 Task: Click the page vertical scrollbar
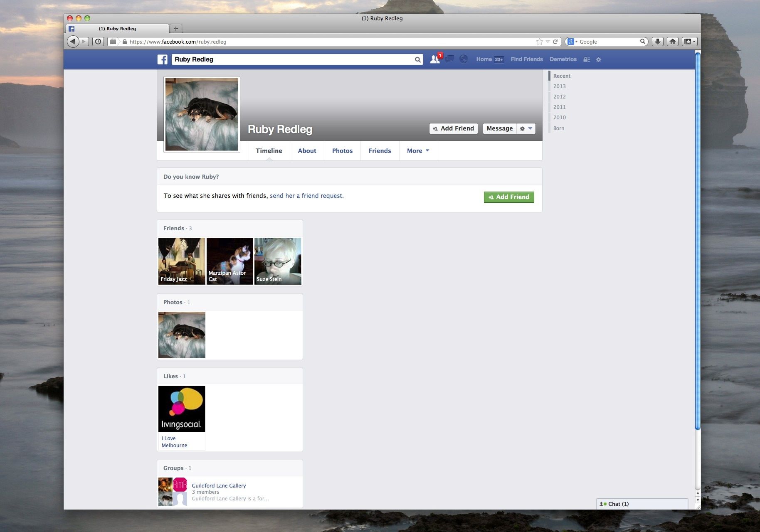698,241
